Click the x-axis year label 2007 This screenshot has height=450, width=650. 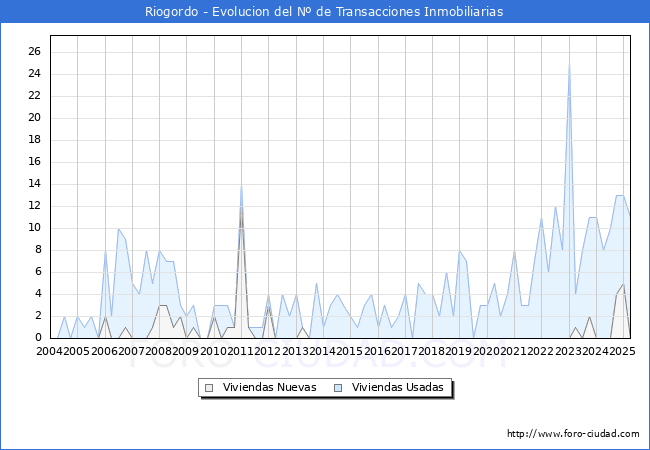click(x=132, y=351)
